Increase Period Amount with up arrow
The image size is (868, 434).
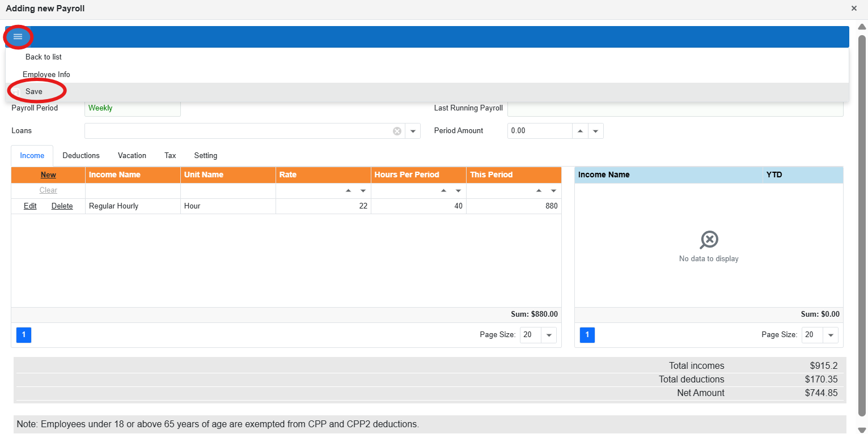pos(580,131)
